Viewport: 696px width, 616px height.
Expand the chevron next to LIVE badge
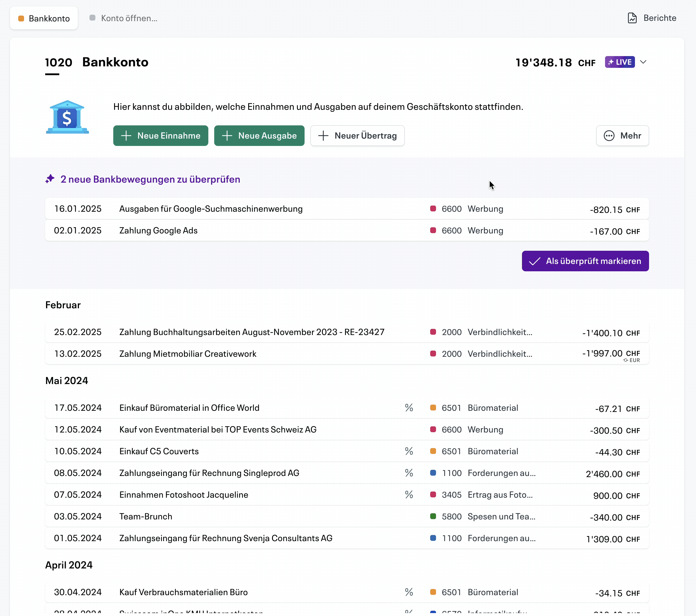[643, 62]
